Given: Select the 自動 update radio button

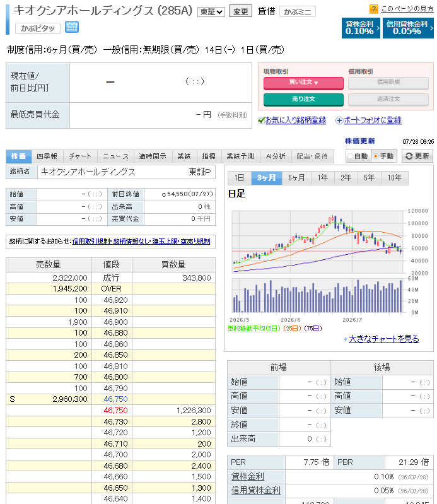Looking at the screenshot, I should point(350,156).
